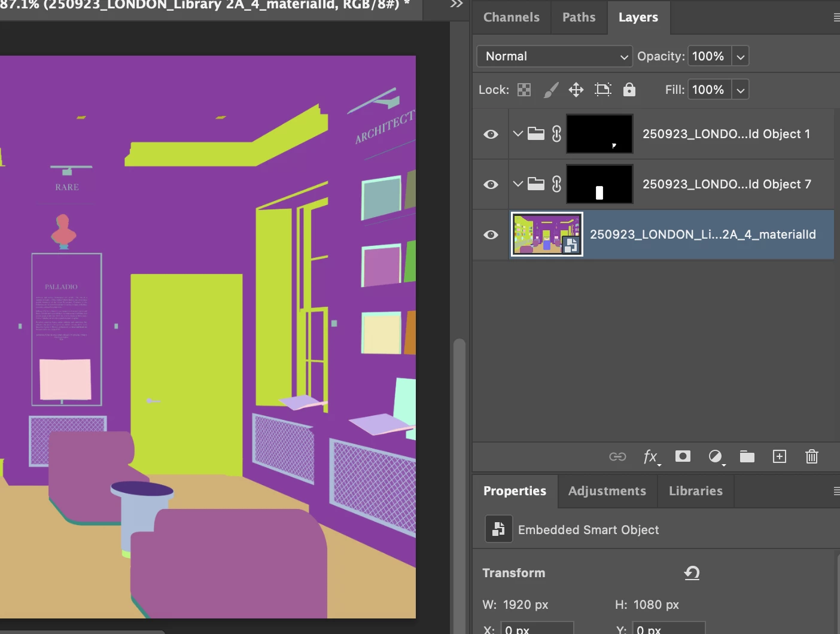Viewport: 840px width, 634px height.
Task: Hide the Object 7 group layer
Action: (x=491, y=184)
